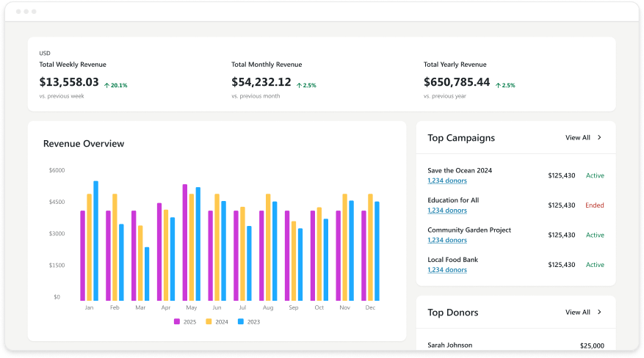Click the purple 2025 bar for May
This screenshot has width=644, height=358.
(185, 242)
